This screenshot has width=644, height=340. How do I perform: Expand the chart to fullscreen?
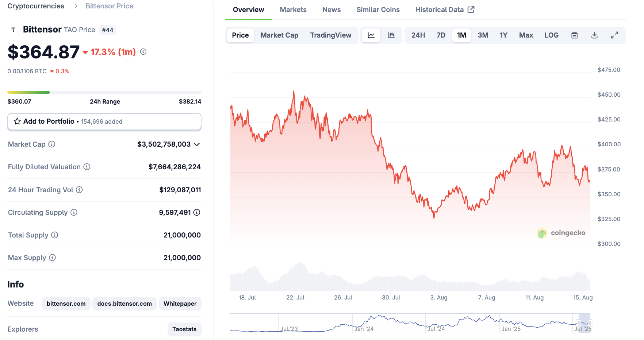click(x=615, y=35)
